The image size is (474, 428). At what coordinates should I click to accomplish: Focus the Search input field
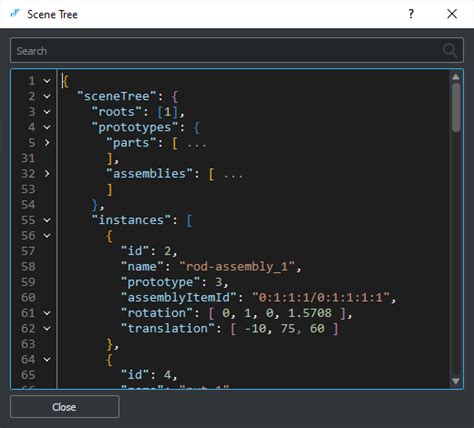[x=237, y=51]
